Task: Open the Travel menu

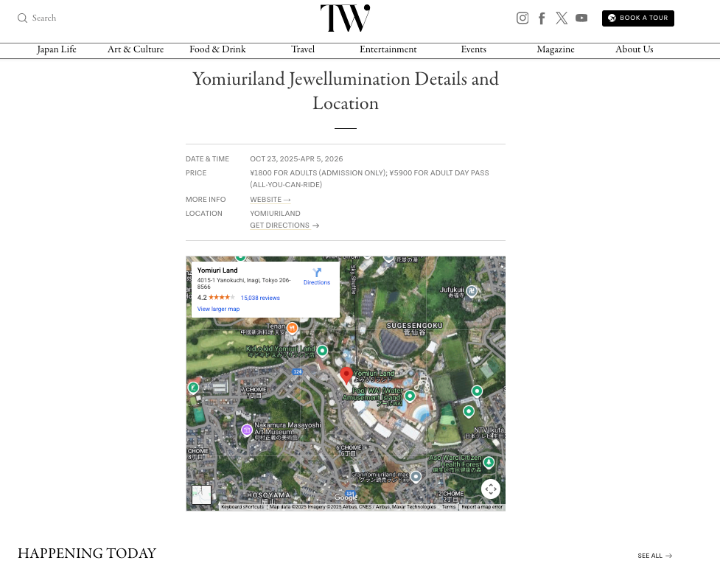Action: coord(303,49)
